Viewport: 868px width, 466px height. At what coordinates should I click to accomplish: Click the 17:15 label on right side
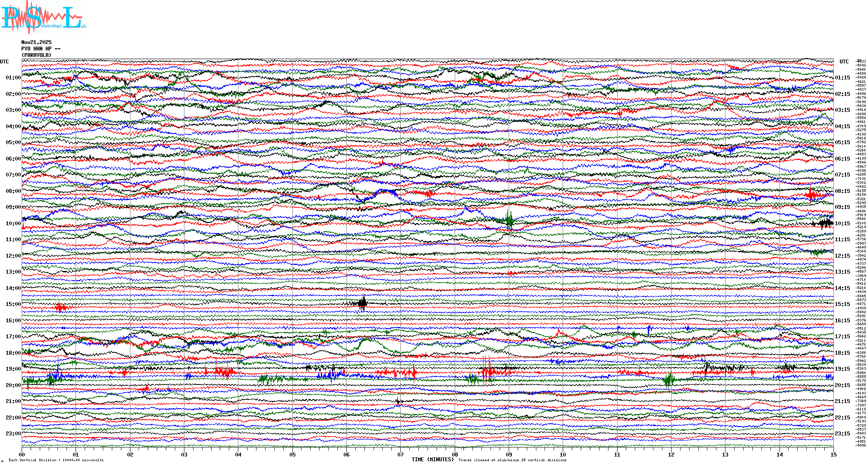[x=842, y=337]
